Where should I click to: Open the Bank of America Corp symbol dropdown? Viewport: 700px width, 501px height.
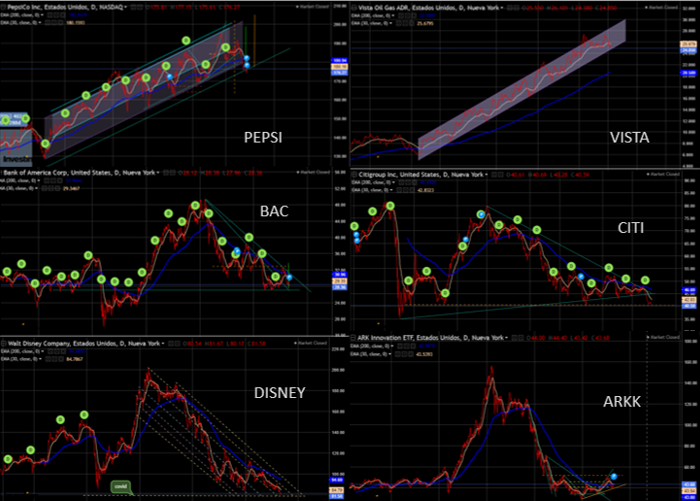tap(158, 172)
